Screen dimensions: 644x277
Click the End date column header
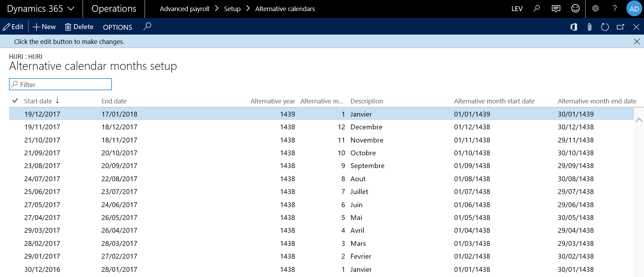114,101
